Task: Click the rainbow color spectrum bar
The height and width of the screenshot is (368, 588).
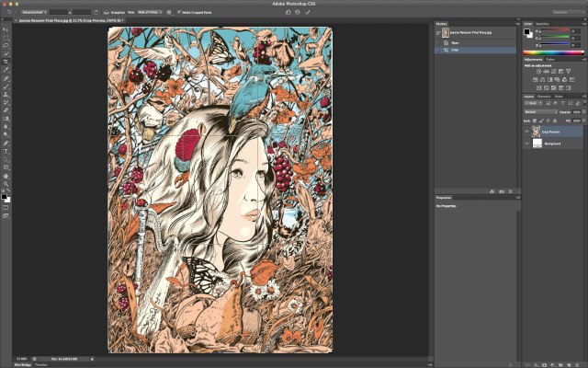Action: pyautogui.click(x=552, y=54)
